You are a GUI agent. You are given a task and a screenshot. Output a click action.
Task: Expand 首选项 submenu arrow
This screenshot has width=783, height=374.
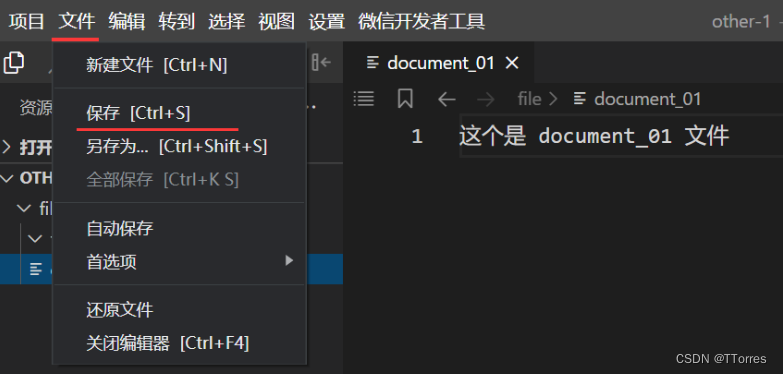289,260
